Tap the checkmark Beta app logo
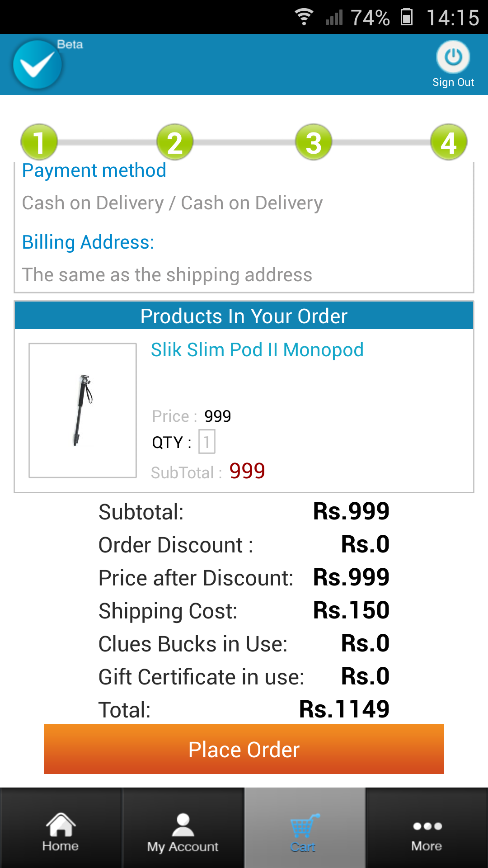The width and height of the screenshot is (488, 868). click(38, 64)
